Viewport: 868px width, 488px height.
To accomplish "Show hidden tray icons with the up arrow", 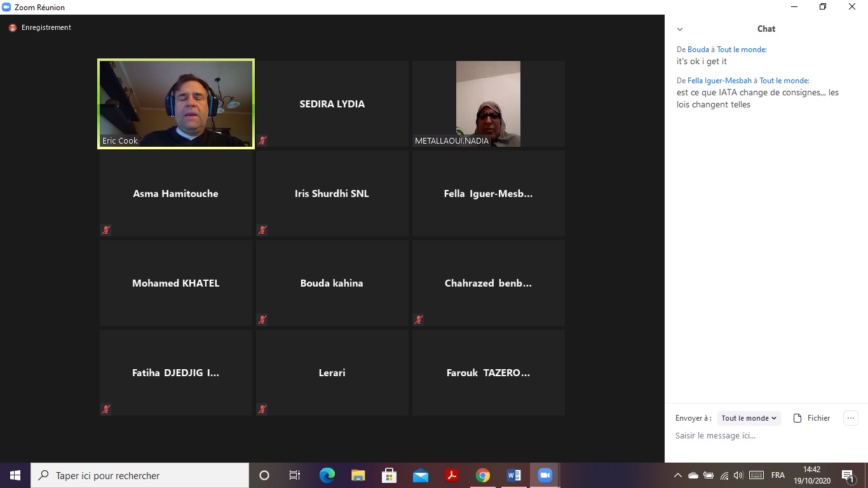I will 678,475.
